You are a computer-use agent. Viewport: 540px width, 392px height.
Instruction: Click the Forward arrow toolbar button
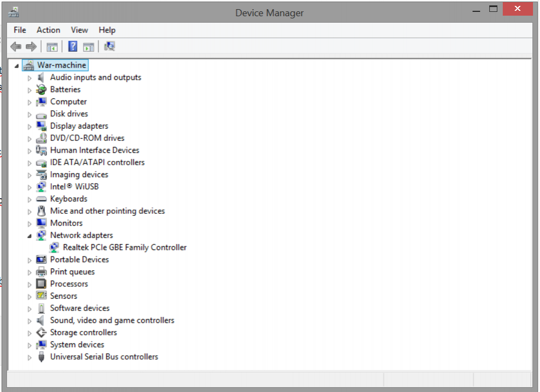[31, 47]
